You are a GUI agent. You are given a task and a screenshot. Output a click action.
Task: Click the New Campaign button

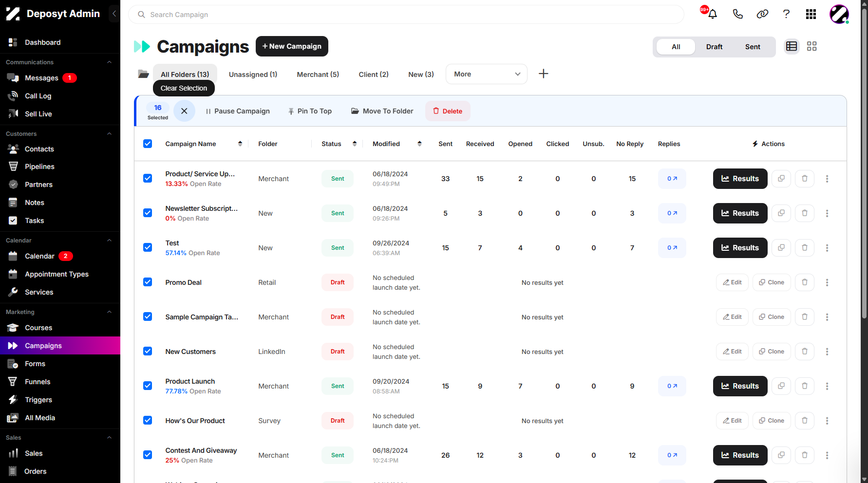click(x=292, y=46)
